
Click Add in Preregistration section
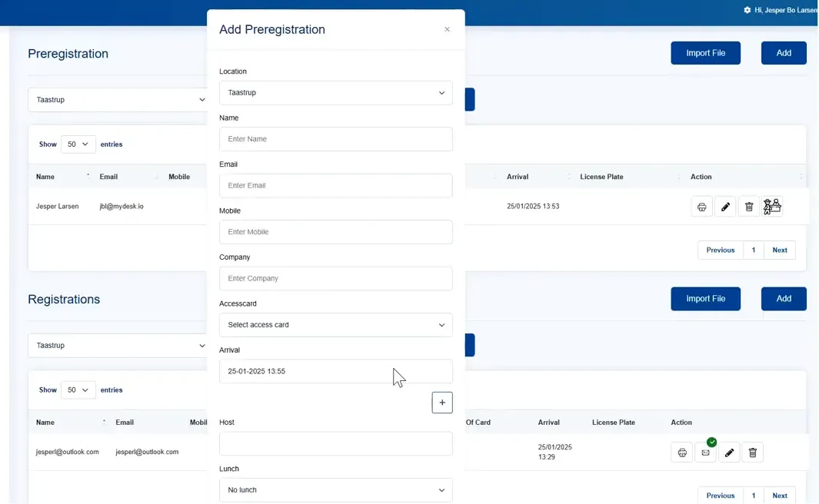[x=784, y=53]
